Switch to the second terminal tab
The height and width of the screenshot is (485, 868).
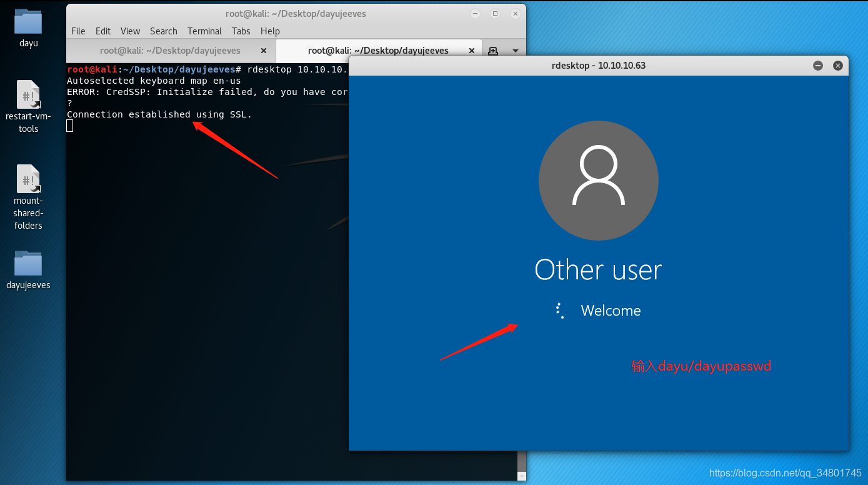pos(378,51)
